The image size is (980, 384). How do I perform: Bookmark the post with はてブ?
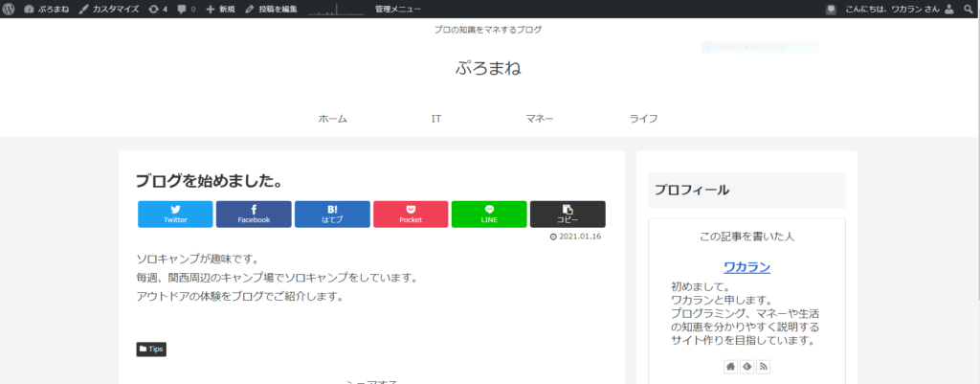(332, 214)
